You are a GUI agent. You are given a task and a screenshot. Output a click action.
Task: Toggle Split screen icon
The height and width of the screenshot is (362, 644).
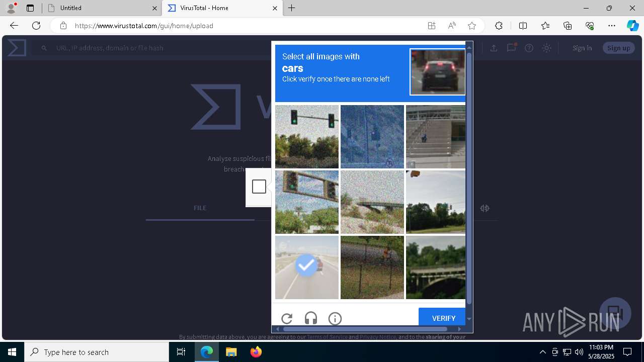[x=523, y=26]
